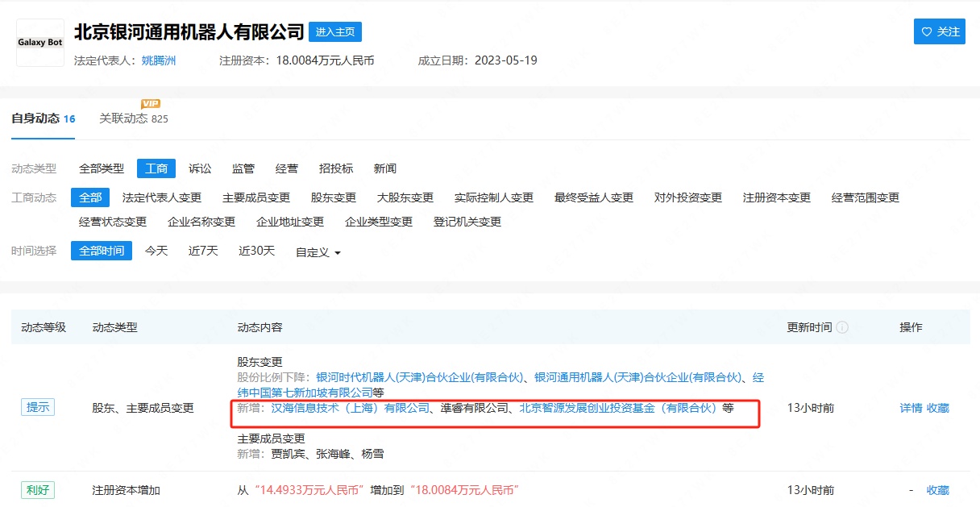Filter by 经营状态变更
This screenshot has height=507, width=980.
click(x=113, y=222)
